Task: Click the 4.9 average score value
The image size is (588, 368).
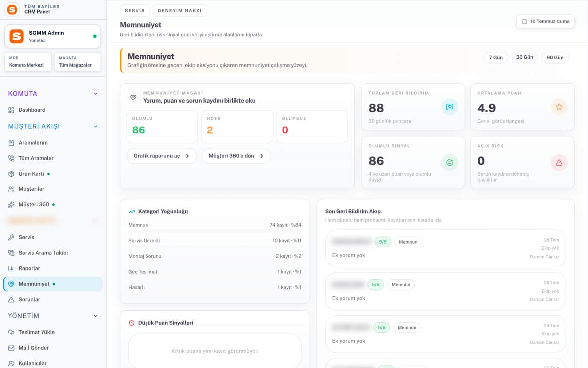Action: click(x=487, y=108)
